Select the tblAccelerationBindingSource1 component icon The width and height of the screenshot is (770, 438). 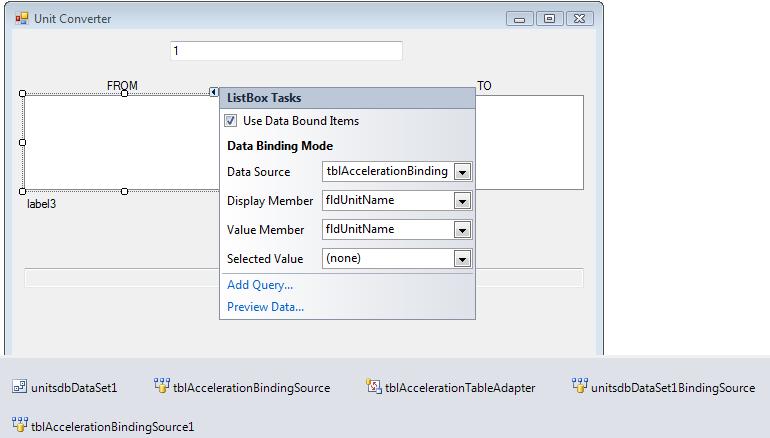pyautogui.click(x=20, y=425)
